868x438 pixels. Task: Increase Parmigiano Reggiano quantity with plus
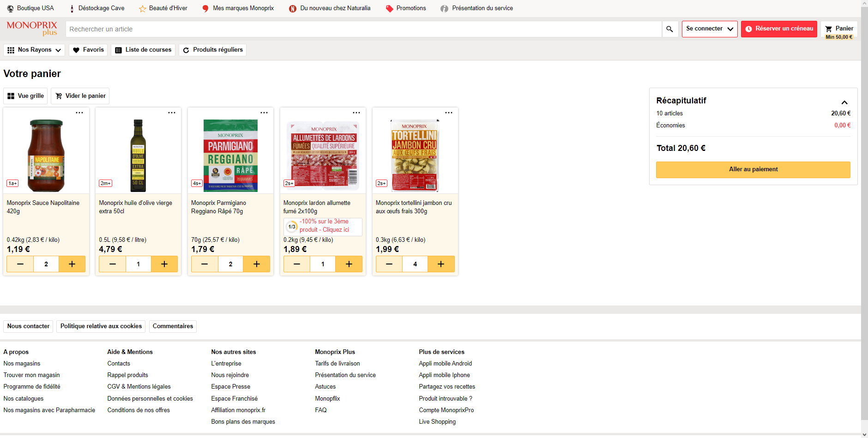pos(257,264)
